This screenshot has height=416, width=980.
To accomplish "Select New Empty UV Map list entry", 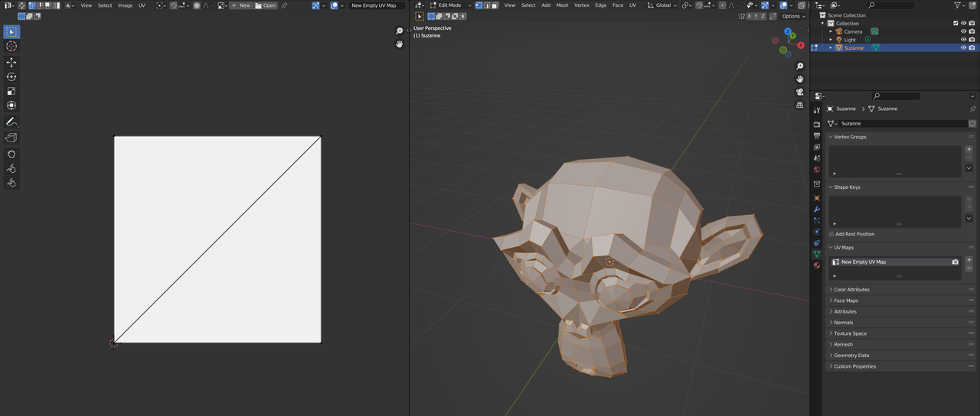I will (x=895, y=262).
